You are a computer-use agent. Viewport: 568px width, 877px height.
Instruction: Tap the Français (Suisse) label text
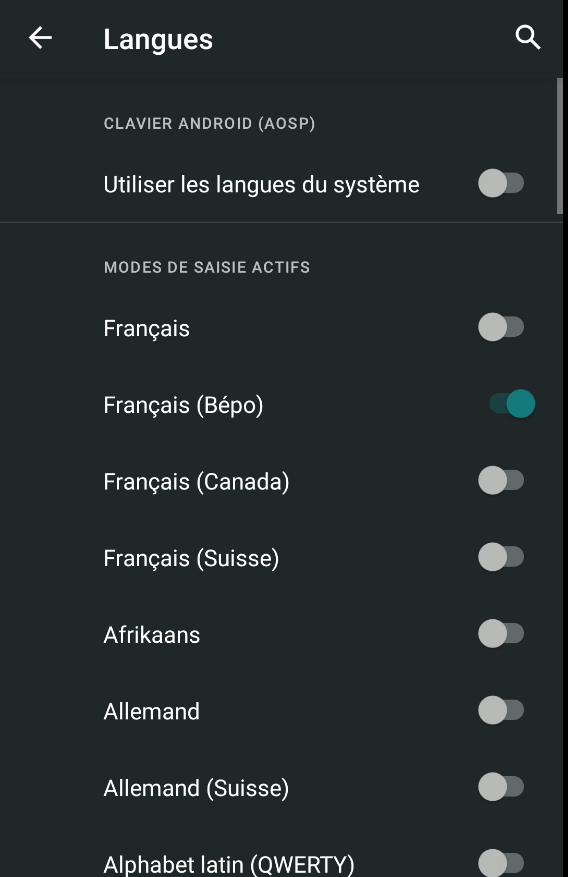(x=191, y=558)
